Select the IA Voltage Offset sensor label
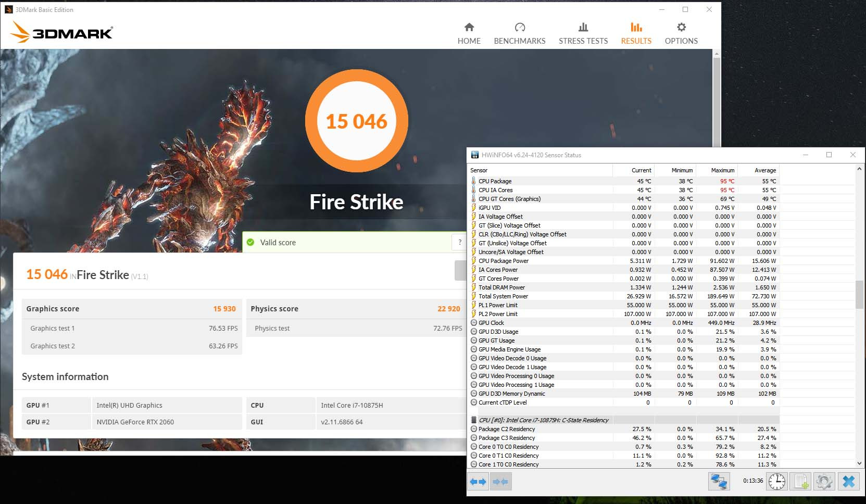Screen dimensions: 866x504 [x=501, y=216]
